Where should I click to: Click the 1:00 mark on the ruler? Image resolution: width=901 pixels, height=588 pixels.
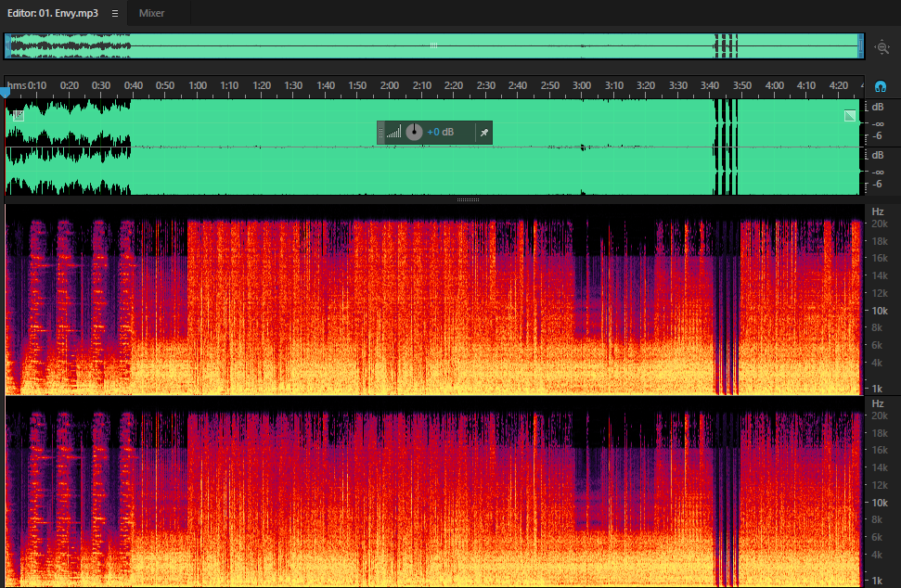point(198,85)
